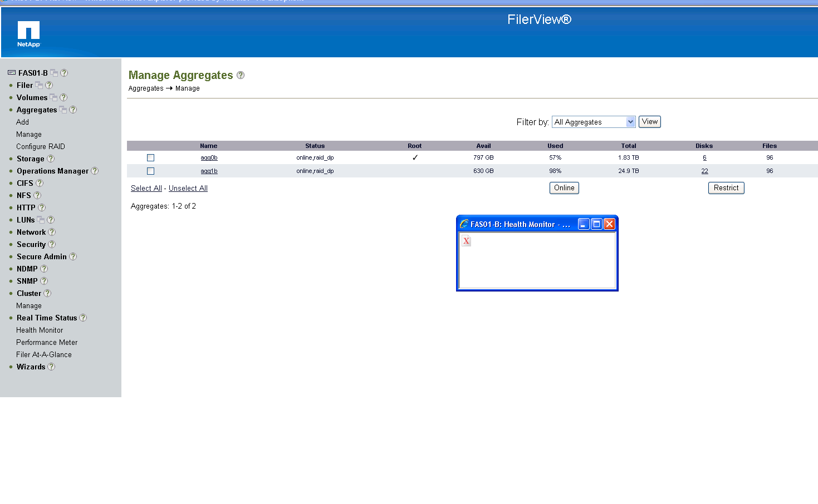This screenshot has width=818, height=504.
Task: Click disk count 6 link
Action: tap(704, 158)
